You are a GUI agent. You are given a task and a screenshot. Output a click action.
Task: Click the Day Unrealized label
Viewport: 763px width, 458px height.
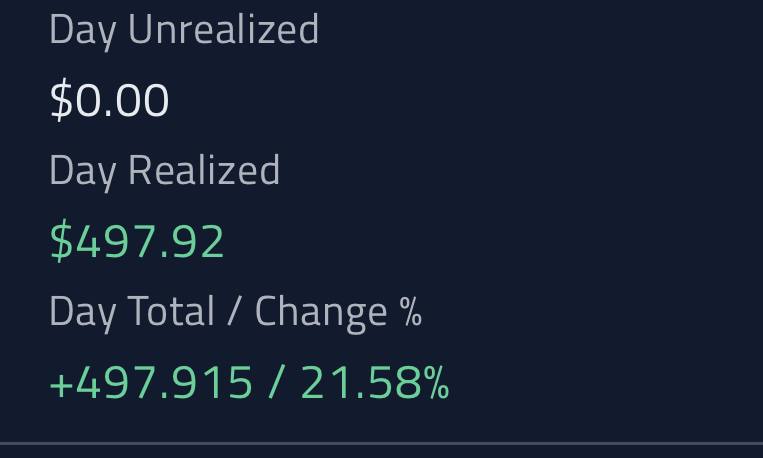click(x=184, y=30)
